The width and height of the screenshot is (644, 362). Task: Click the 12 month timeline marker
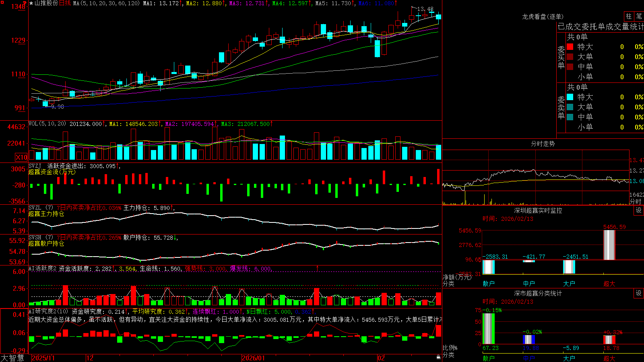click(90, 358)
